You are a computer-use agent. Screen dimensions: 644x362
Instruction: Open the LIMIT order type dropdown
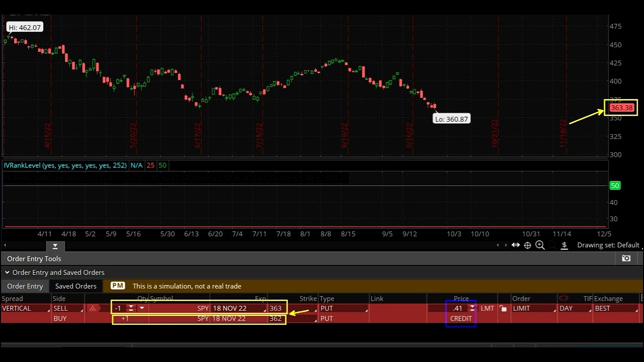tap(534, 308)
